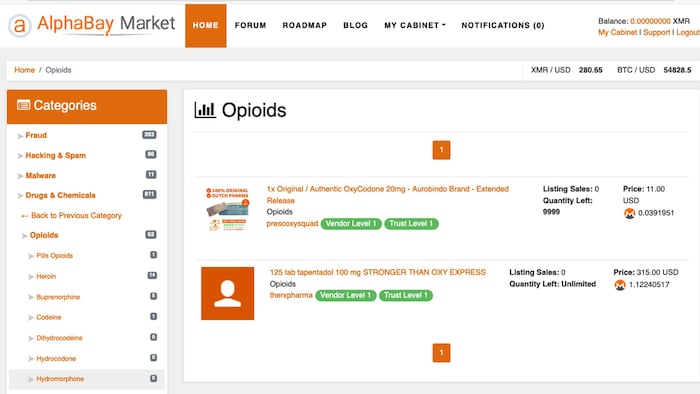Select the Hacking & Spam category link
700x394 pixels.
pos(56,155)
